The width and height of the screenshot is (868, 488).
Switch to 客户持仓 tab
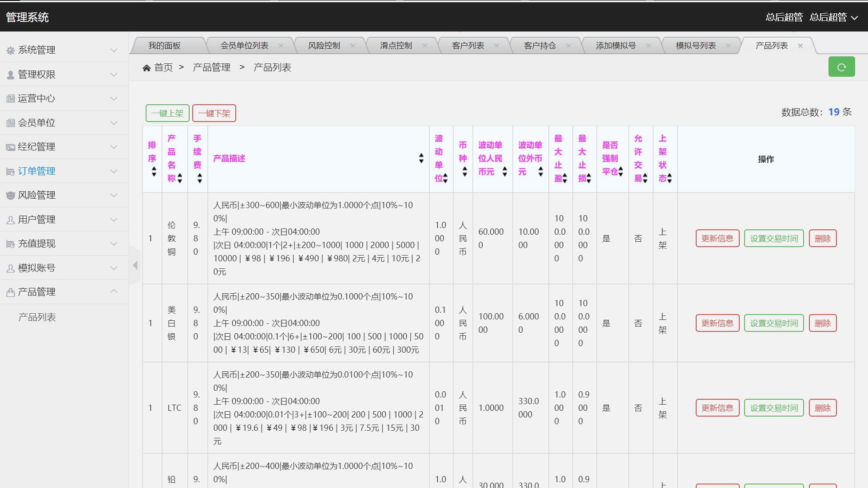coord(540,46)
